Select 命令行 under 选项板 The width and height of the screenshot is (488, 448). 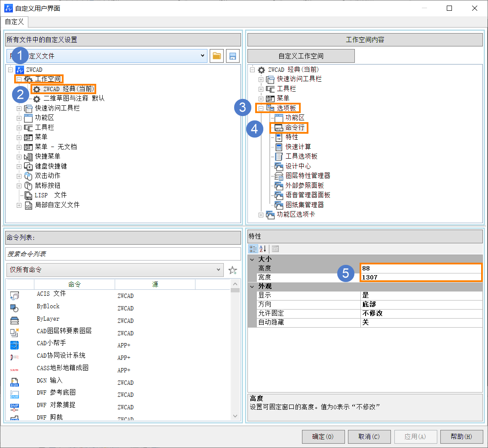[x=295, y=128]
